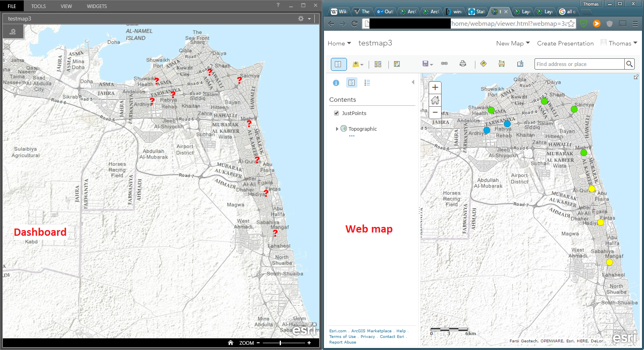Click the help question mark in Dashboard title bar
644x350 pixels.
coord(278,5)
